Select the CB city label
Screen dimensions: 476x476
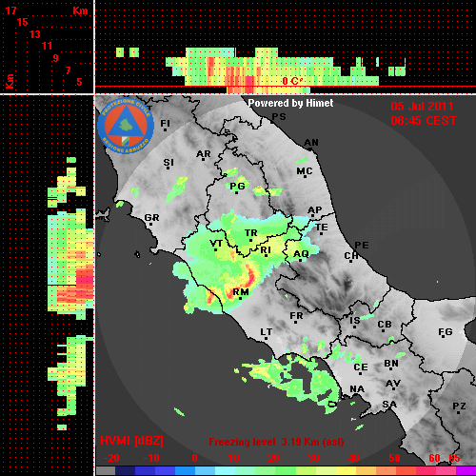(x=385, y=325)
